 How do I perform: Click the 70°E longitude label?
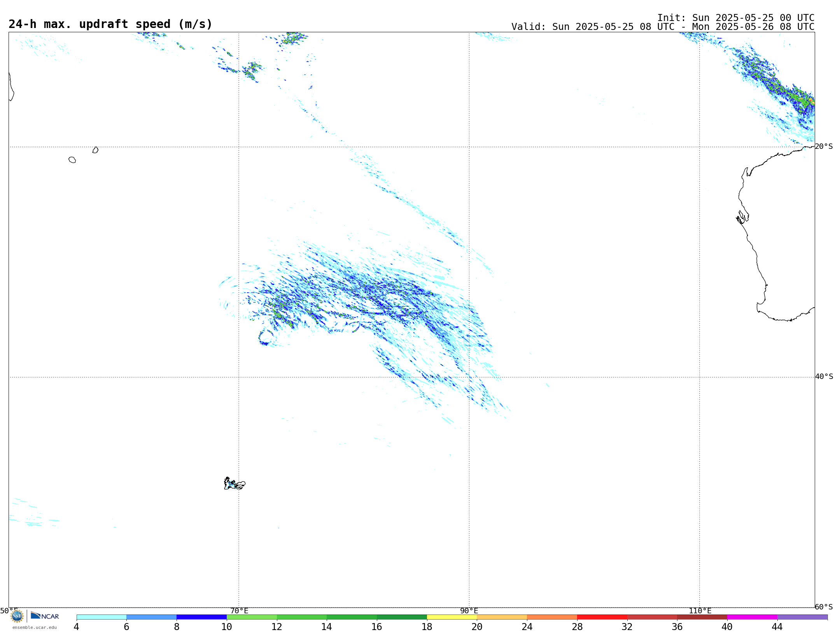(239, 611)
